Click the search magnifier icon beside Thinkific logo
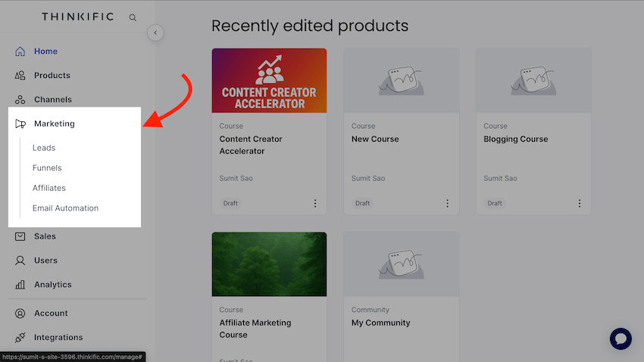 point(133,17)
